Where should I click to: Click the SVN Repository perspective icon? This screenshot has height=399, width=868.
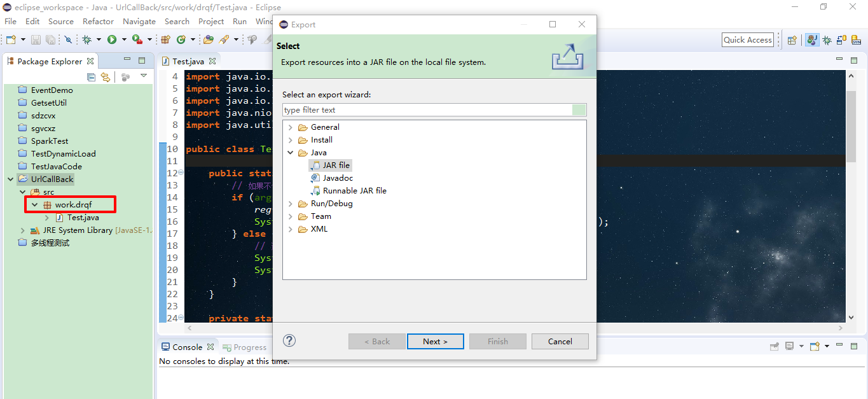coord(856,40)
